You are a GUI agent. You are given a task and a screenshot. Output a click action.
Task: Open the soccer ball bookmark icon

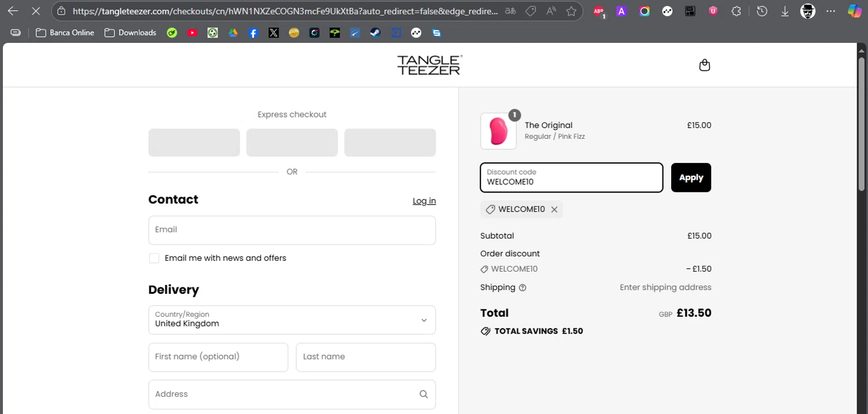click(212, 33)
